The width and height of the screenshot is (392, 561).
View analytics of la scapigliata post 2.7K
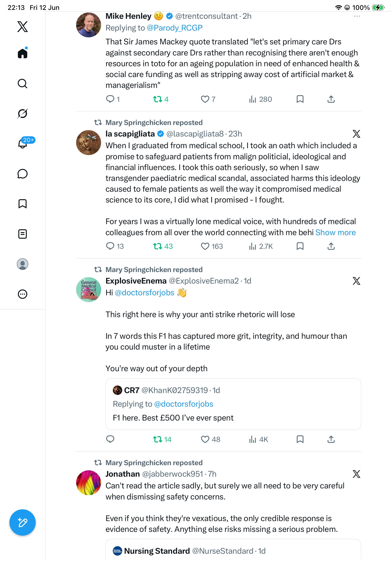261,246
